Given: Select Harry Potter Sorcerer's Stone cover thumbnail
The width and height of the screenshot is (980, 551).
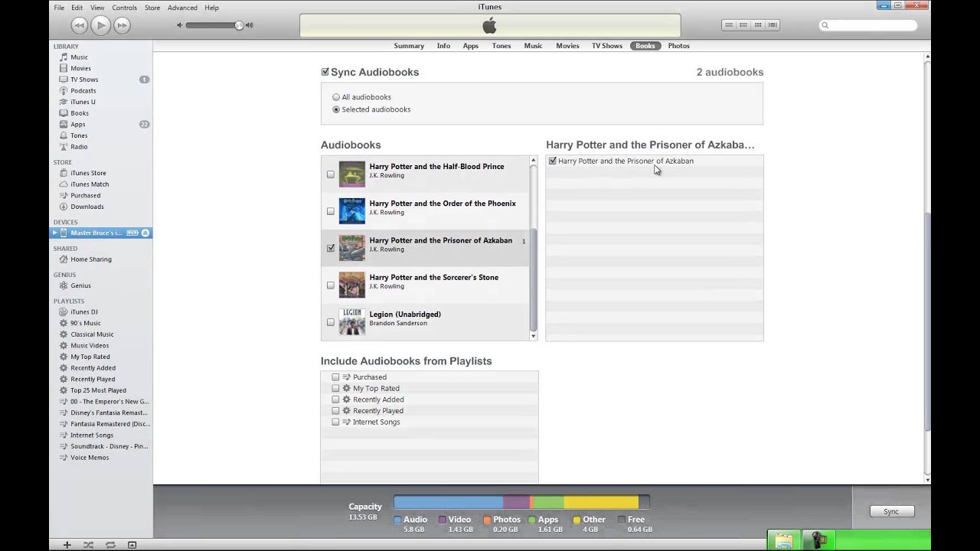Looking at the screenshot, I should [x=352, y=285].
